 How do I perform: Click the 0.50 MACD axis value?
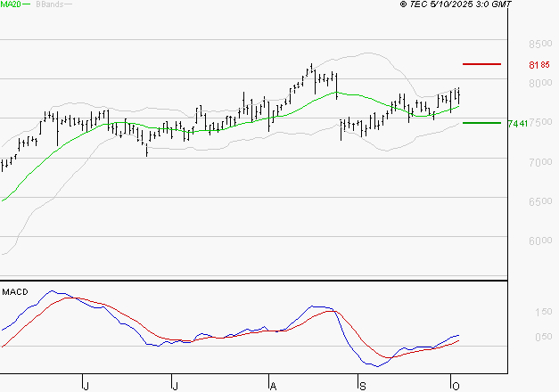click(x=543, y=337)
